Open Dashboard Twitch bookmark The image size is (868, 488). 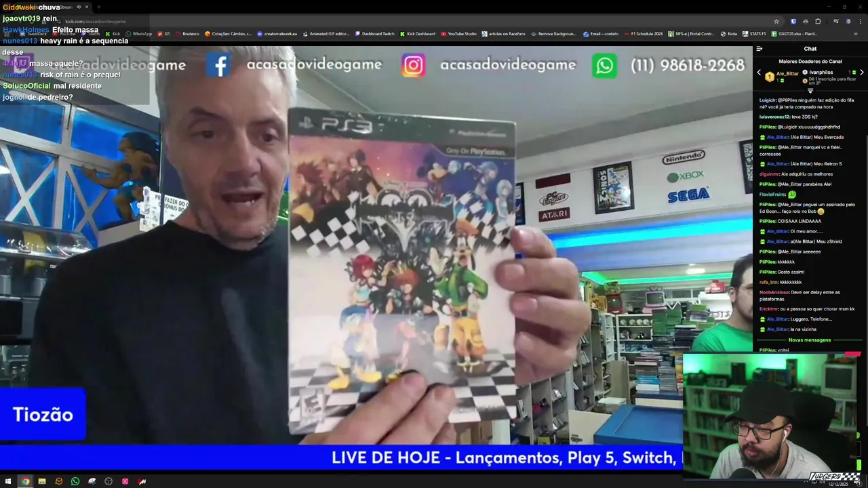(374, 33)
